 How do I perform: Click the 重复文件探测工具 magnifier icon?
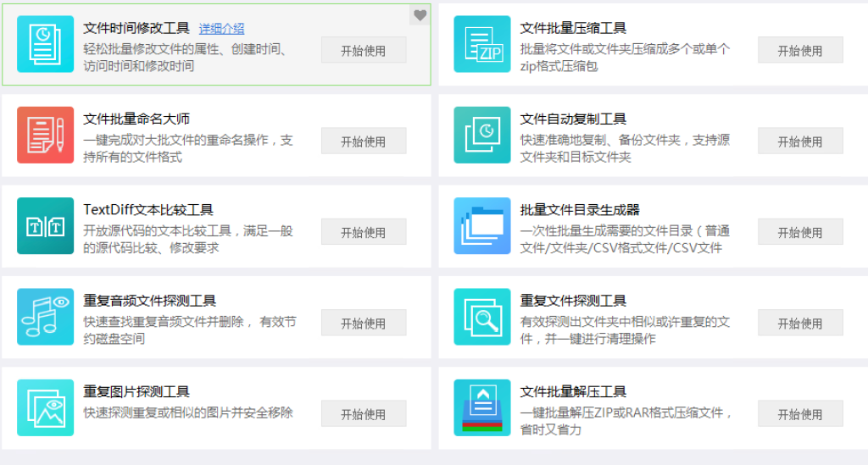coord(481,317)
